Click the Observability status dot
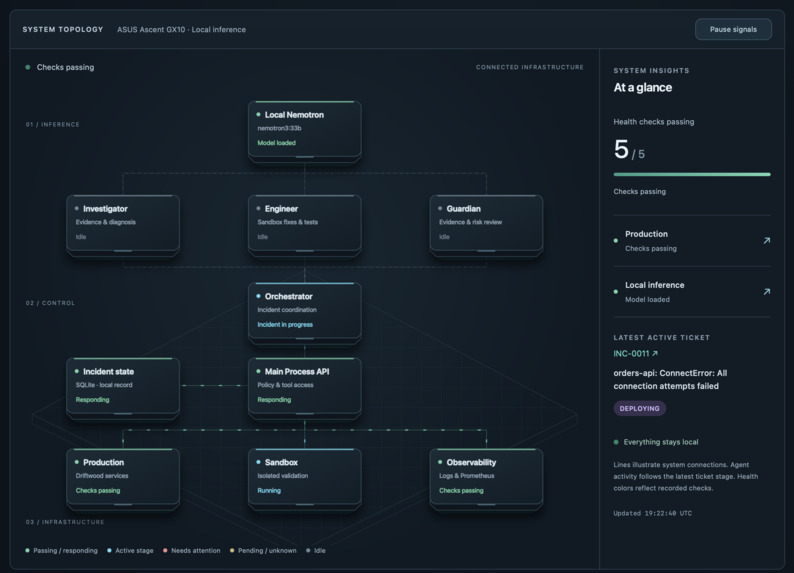Screen dimensions: 794x573 [440, 462]
